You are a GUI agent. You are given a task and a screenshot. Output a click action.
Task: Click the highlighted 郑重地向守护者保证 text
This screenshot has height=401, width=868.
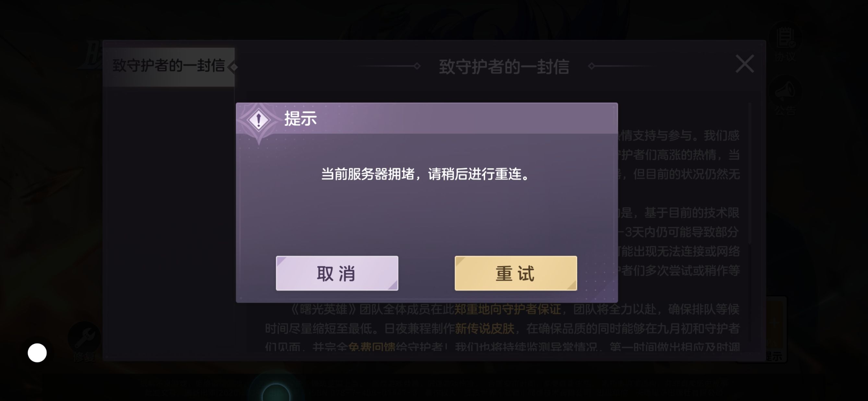coord(507,309)
